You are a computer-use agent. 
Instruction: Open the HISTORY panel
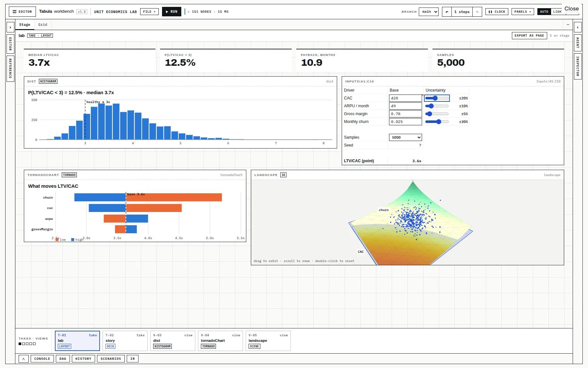coord(83,359)
